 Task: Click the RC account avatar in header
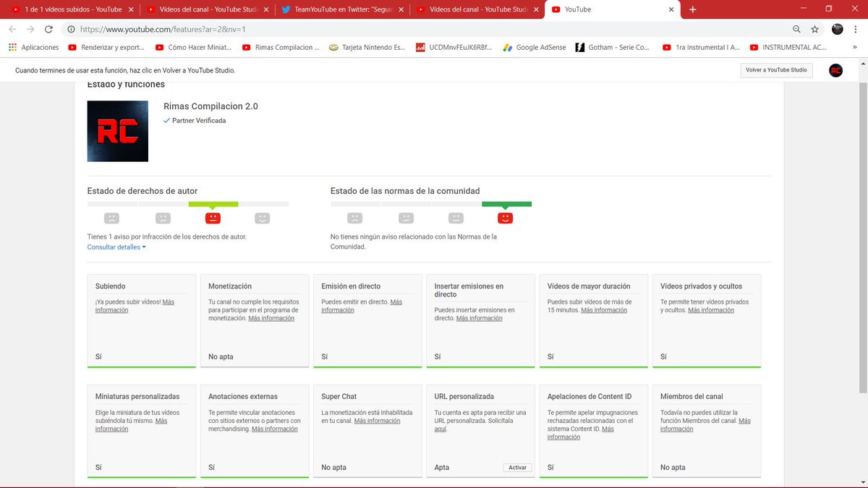(835, 70)
